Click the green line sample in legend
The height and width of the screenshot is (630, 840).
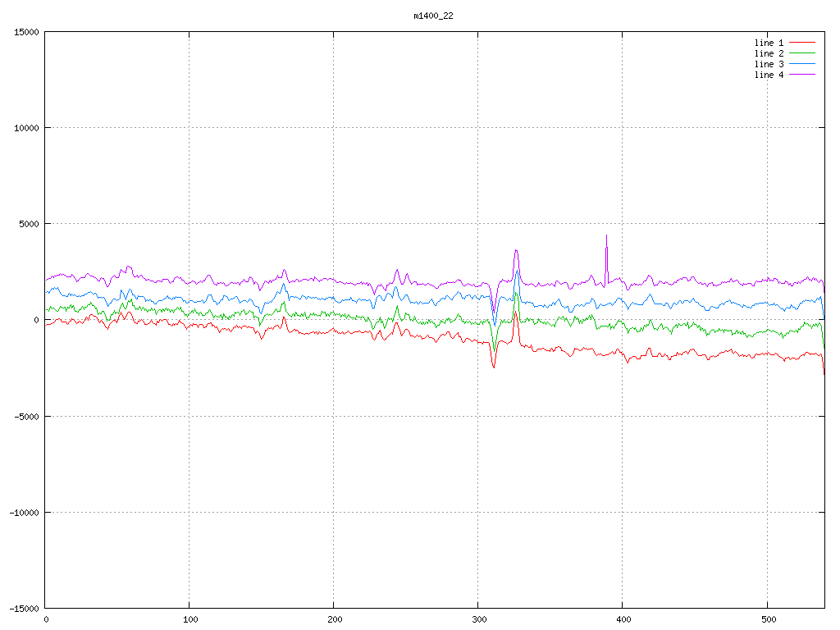803,53
